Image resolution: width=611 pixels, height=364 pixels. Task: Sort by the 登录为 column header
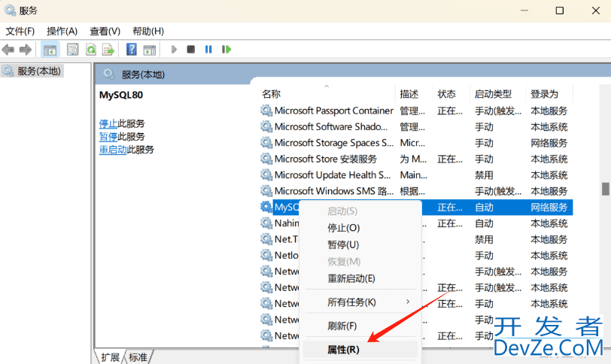coord(549,94)
